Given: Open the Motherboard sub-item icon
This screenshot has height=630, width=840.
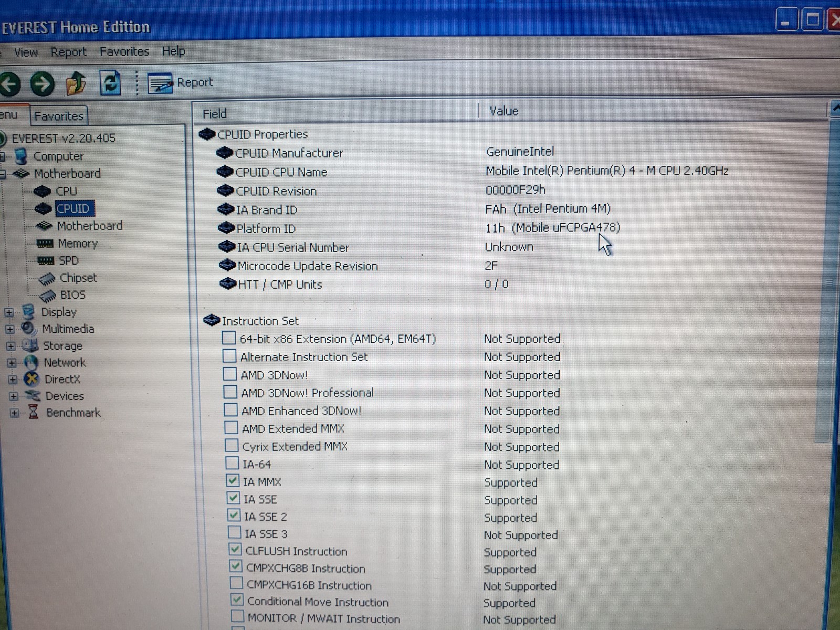Looking at the screenshot, I should [x=44, y=226].
